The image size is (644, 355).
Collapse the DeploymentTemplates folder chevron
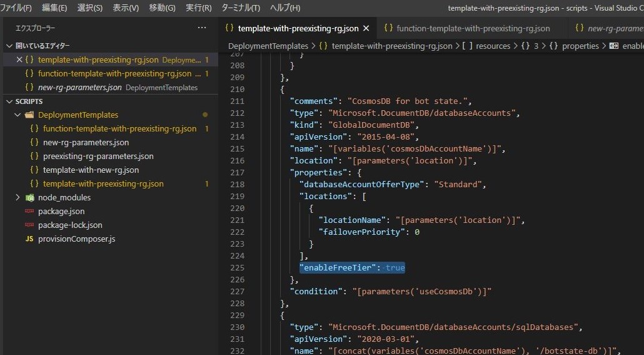(x=18, y=115)
